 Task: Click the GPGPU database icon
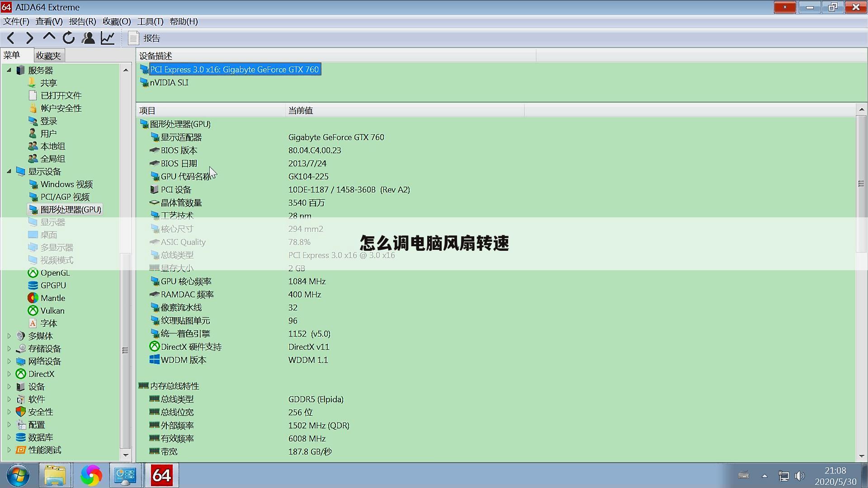[33, 285]
